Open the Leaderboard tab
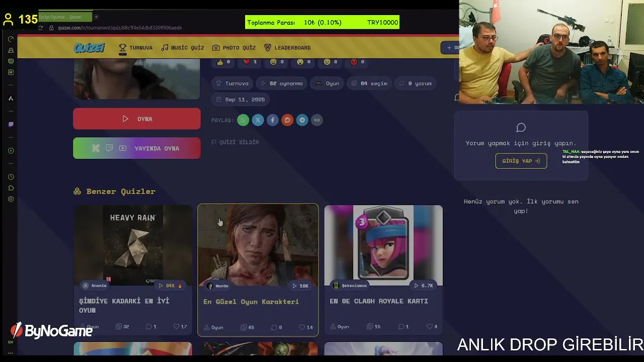 287,48
